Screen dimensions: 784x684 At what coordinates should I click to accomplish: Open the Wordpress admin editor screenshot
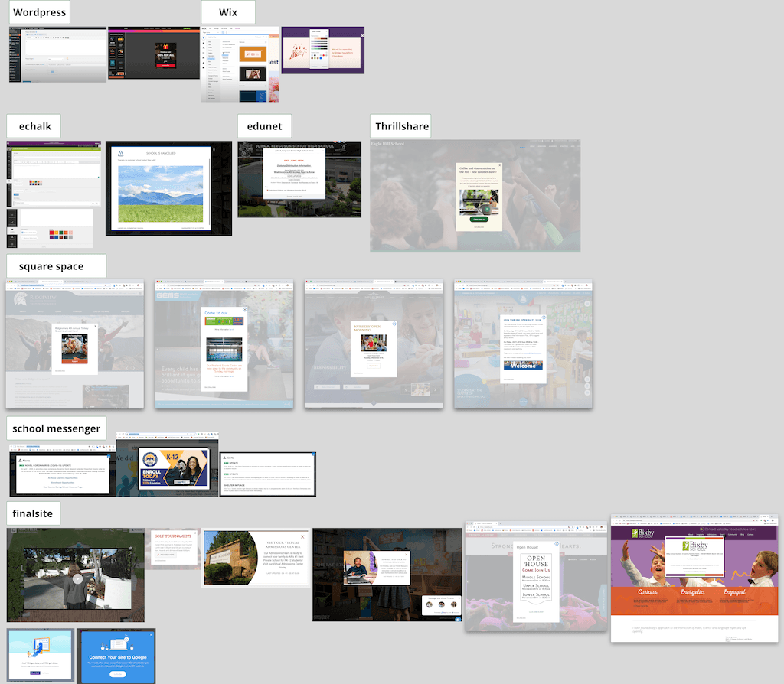point(57,54)
